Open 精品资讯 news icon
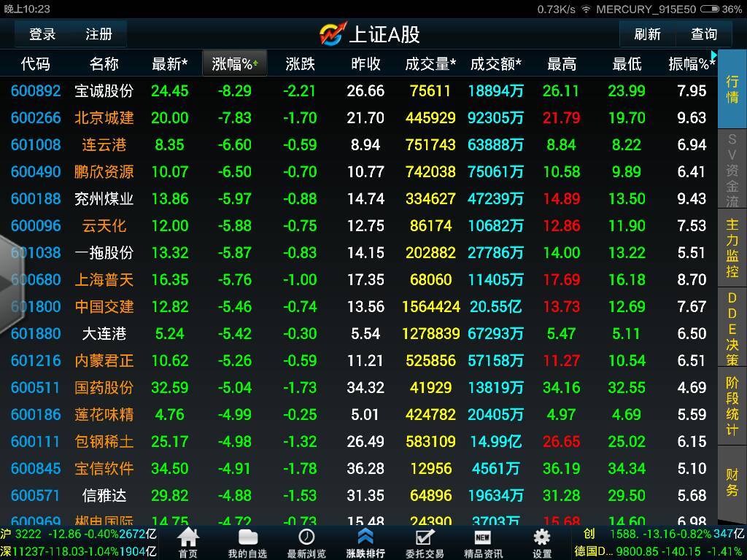This screenshot has width=747, height=560. 483,542
